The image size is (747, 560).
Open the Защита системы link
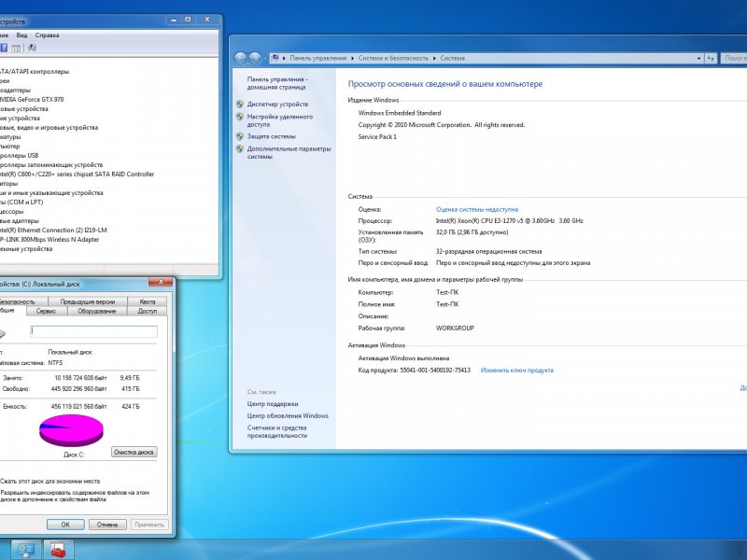(x=271, y=136)
